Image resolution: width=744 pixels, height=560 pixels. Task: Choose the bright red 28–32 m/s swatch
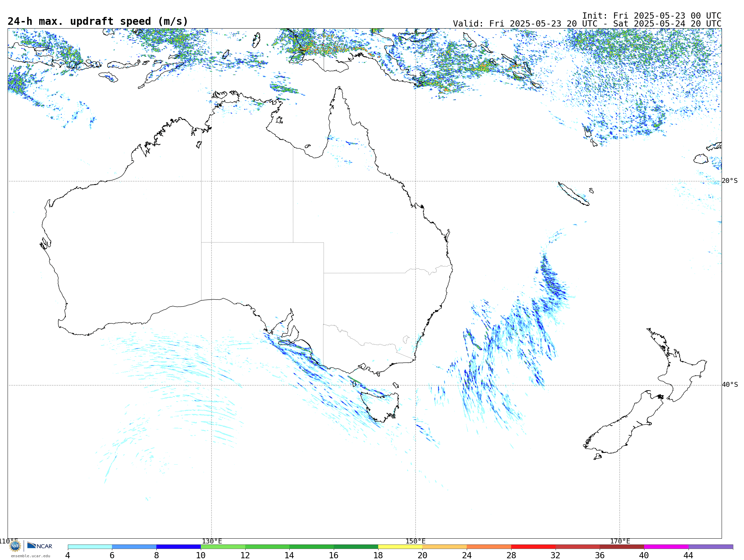(x=533, y=547)
